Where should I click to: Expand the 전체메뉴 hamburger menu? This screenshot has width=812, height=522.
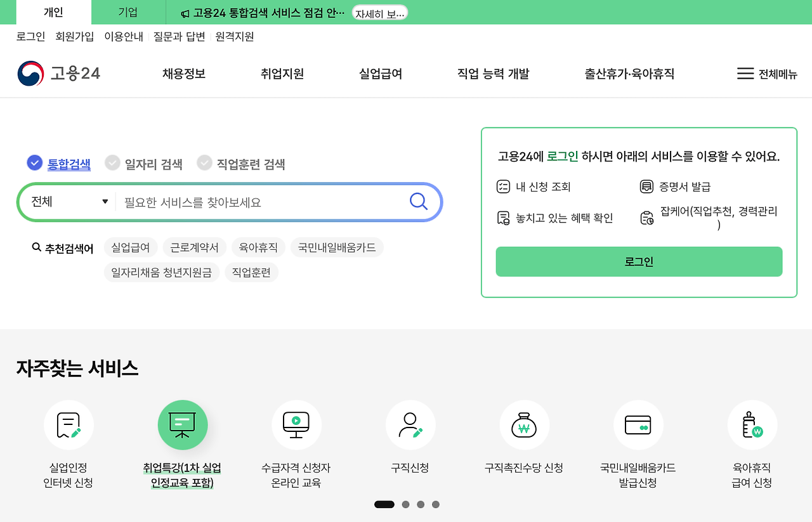[x=766, y=74]
